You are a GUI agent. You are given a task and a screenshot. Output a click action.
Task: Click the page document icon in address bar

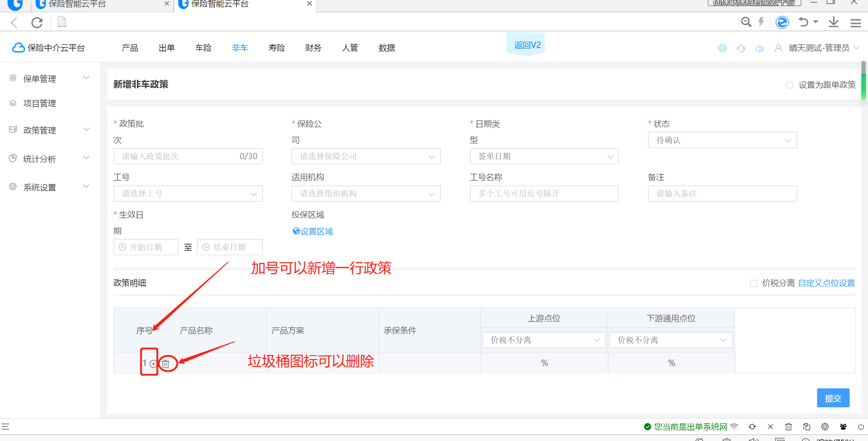click(62, 22)
